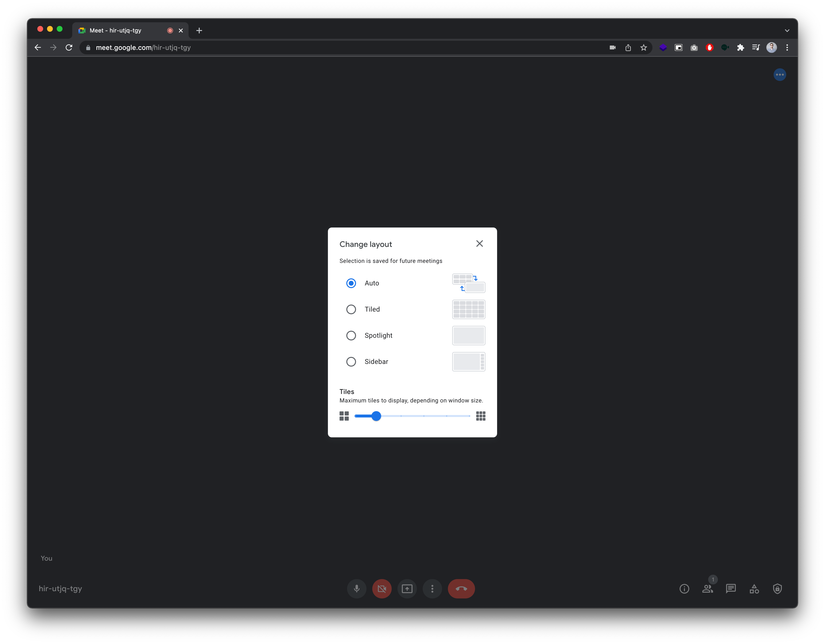This screenshot has width=825, height=644.
Task: Click the dark green extension icon
Action: tap(725, 47)
